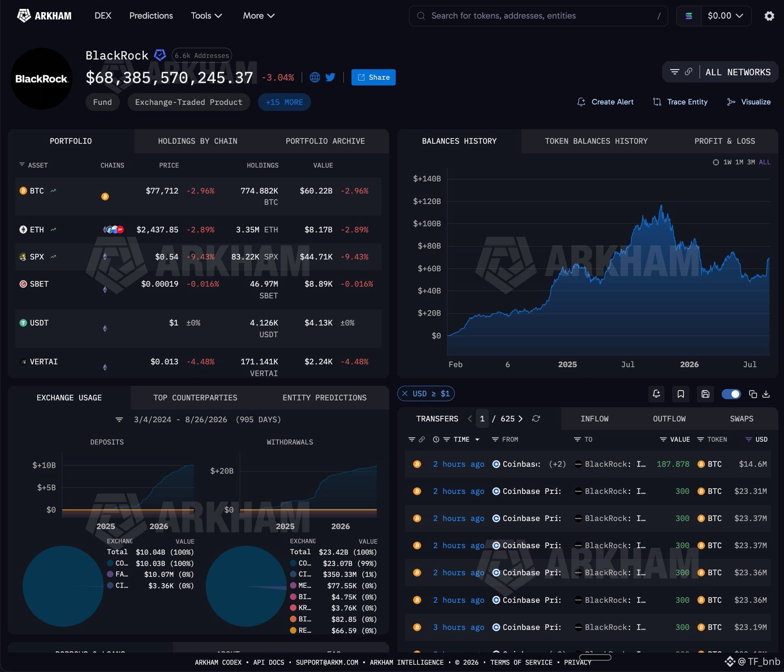Image resolution: width=784 pixels, height=672 pixels.
Task: Open the settings gear icon
Action: coord(769,16)
